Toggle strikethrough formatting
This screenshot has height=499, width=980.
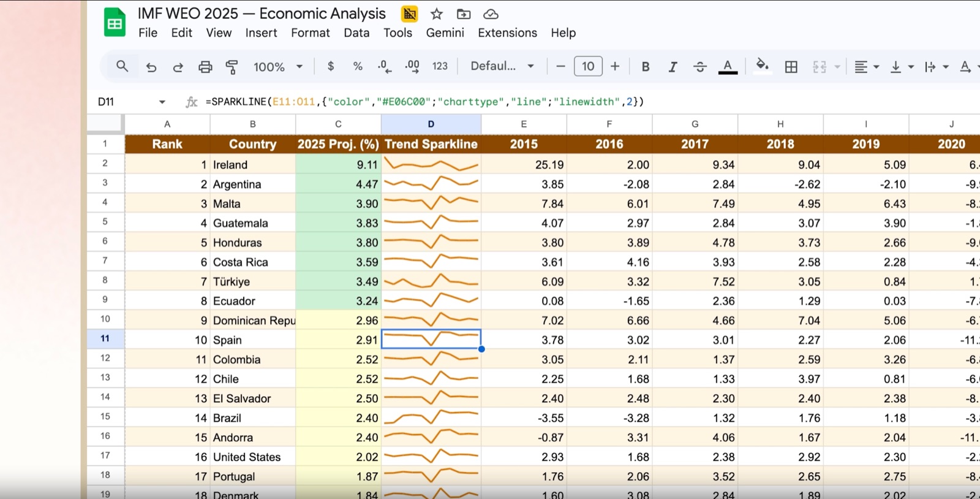tap(700, 67)
